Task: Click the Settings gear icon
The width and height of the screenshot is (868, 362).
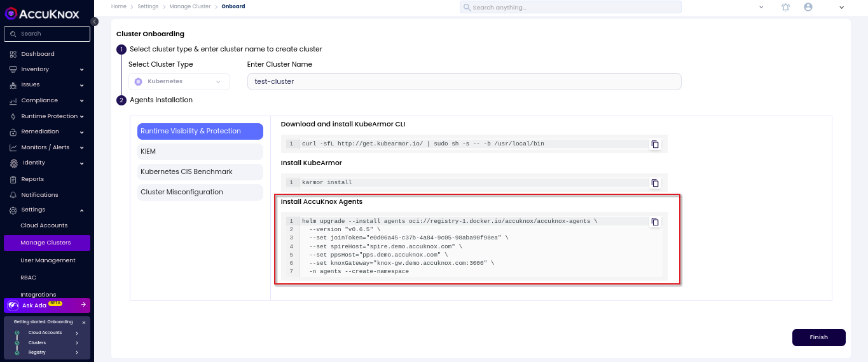Action: point(13,210)
